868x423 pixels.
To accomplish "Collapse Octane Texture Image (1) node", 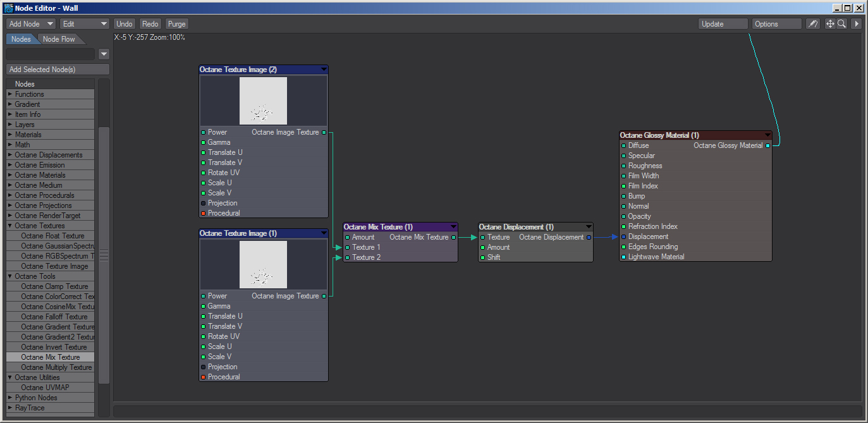I will click(324, 233).
